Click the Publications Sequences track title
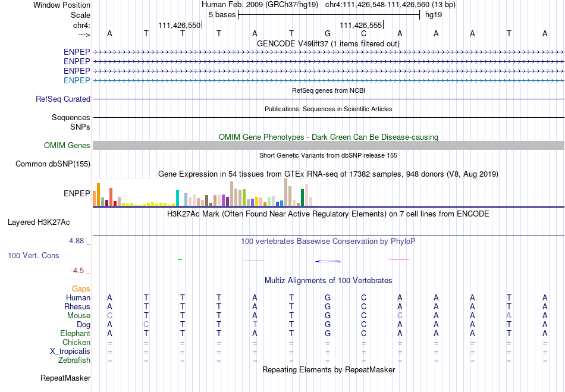The height and width of the screenshot is (392, 565). click(328, 109)
